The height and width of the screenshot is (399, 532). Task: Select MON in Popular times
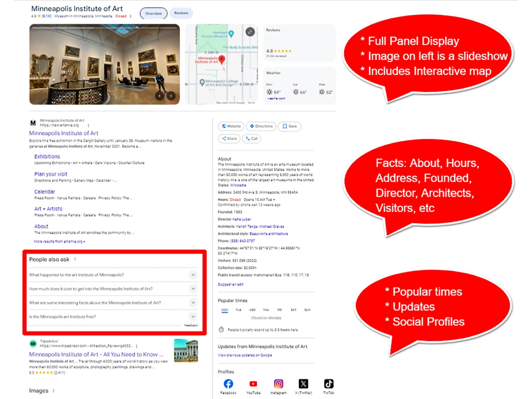pyautogui.click(x=225, y=310)
